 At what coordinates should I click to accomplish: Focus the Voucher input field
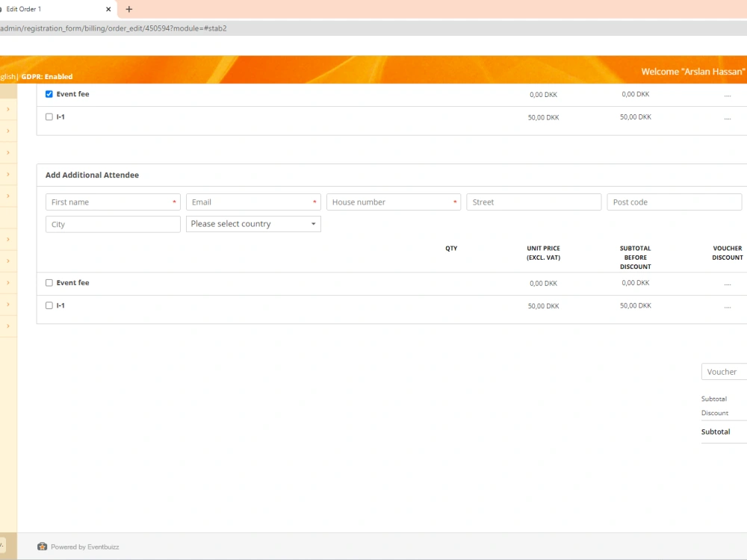coord(724,372)
